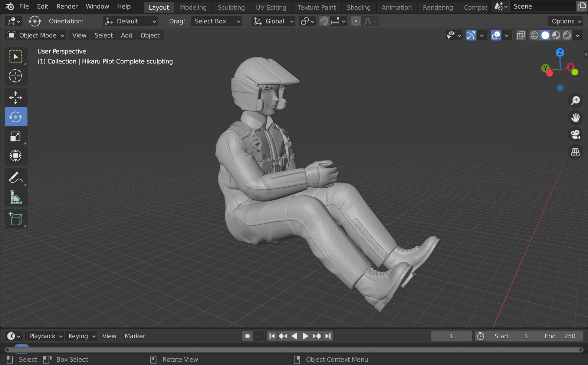
Task: Open the Playback dropdown
Action: 45,336
